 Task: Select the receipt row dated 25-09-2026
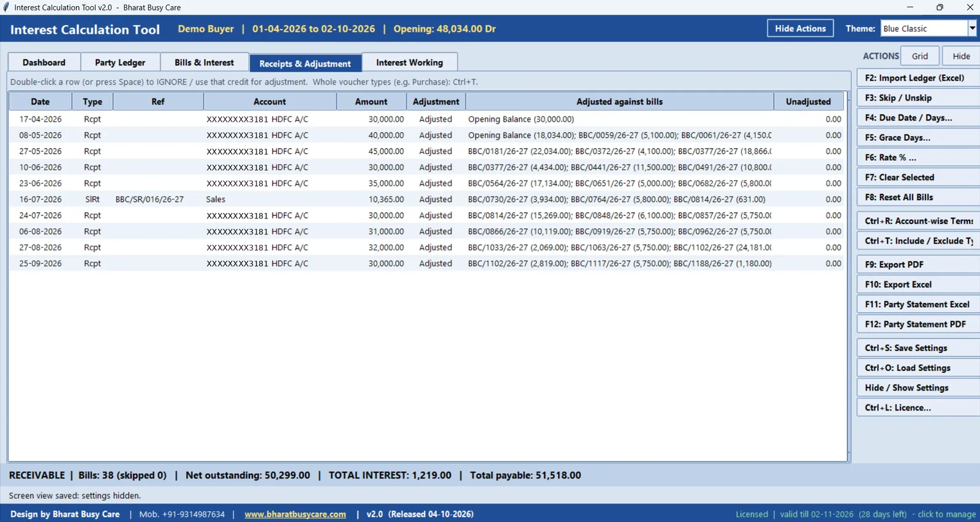[x=426, y=264]
